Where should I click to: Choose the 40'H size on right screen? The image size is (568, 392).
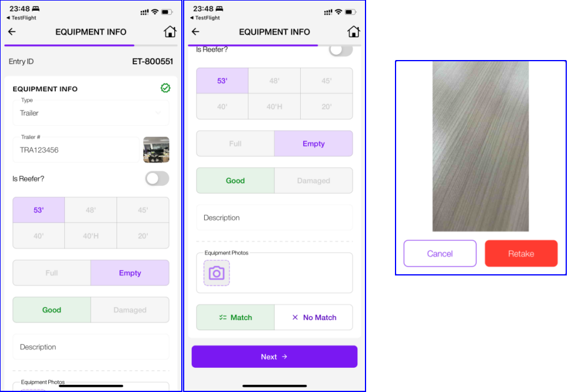274,107
